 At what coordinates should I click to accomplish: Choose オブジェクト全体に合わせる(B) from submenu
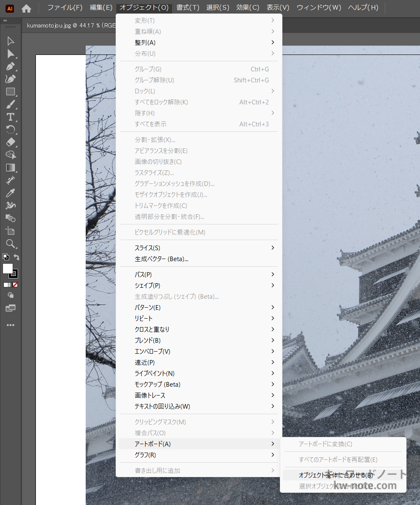[336, 475]
